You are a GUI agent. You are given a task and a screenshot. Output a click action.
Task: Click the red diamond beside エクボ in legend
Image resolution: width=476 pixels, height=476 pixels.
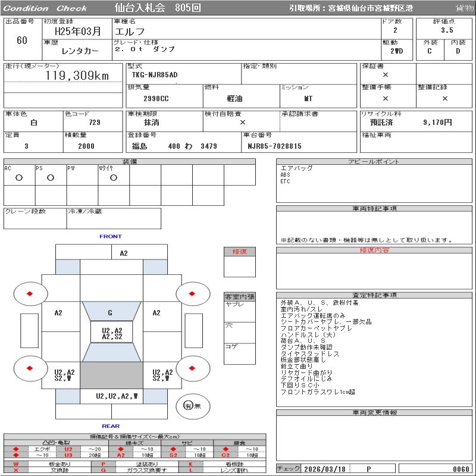point(16,449)
